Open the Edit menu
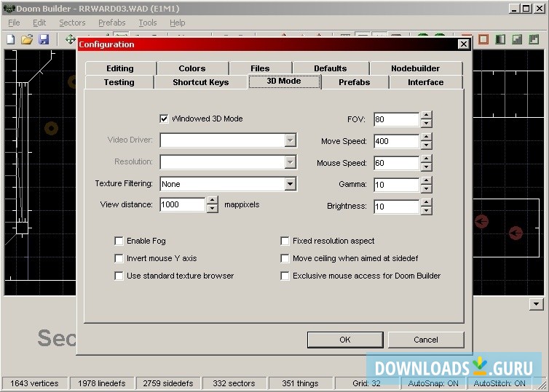This screenshot has height=392, width=549. (x=39, y=23)
